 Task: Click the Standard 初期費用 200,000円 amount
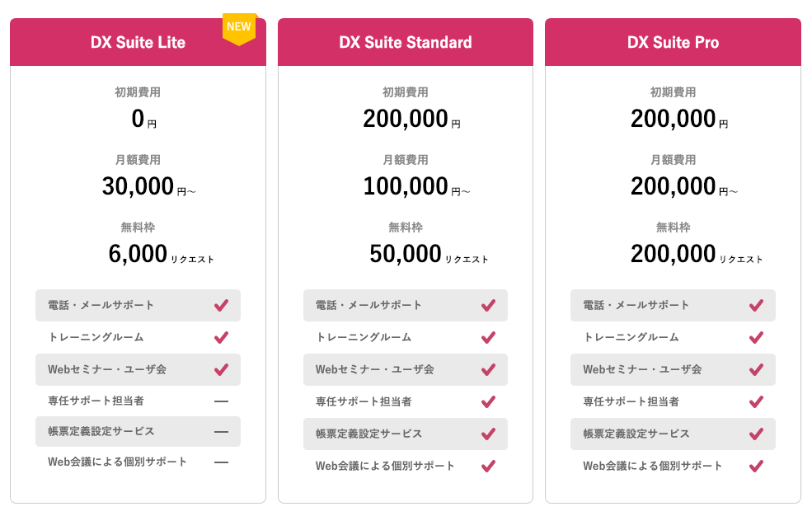411,119
